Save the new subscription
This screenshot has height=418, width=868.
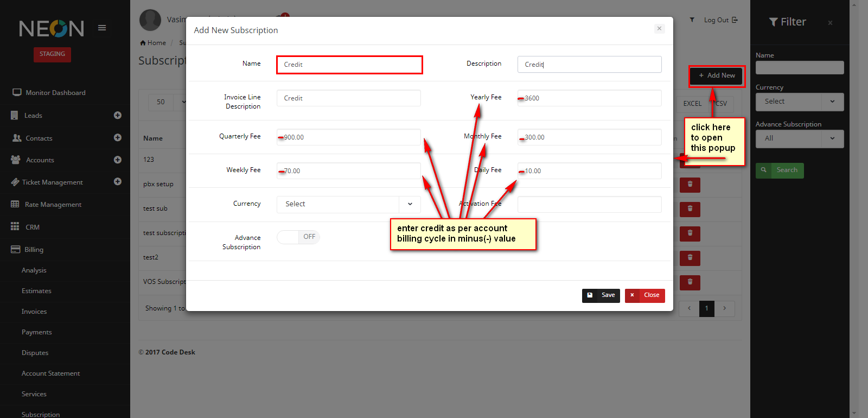pyautogui.click(x=601, y=295)
